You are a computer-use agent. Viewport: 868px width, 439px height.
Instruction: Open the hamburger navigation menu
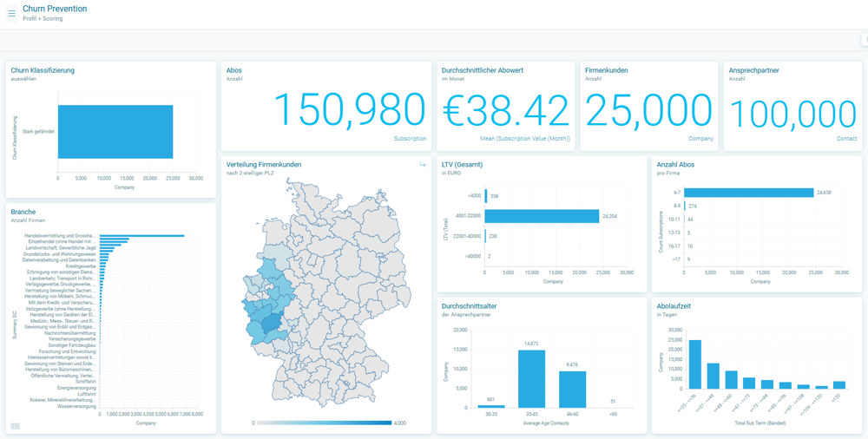pyautogui.click(x=11, y=13)
